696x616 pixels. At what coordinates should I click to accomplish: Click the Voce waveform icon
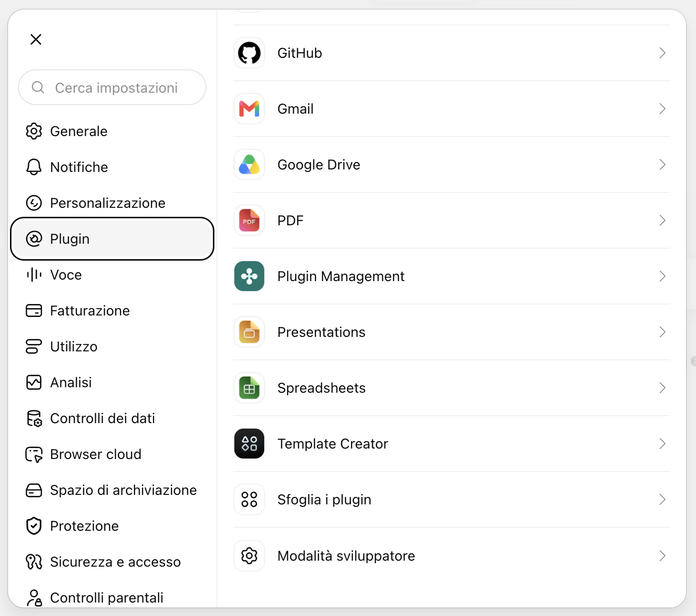pyautogui.click(x=34, y=275)
